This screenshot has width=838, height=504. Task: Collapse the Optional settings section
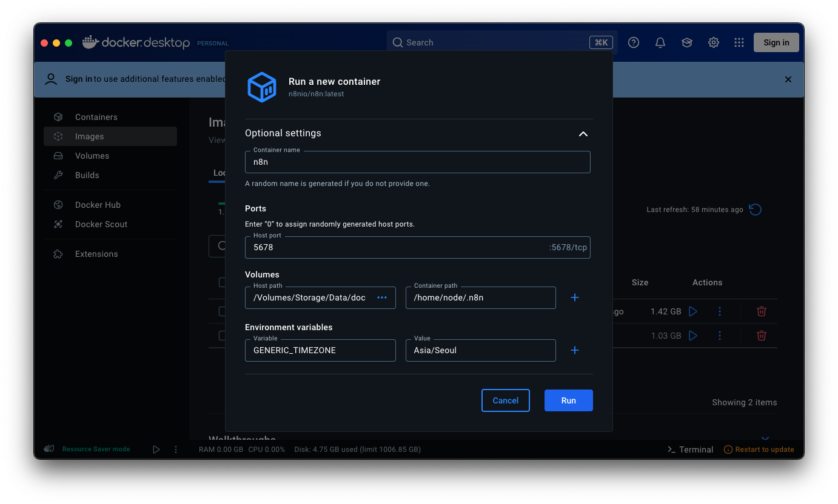click(x=583, y=134)
